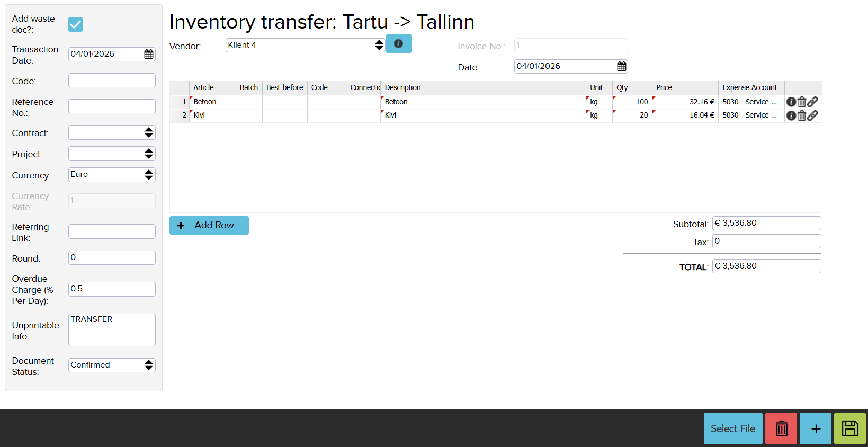Click the info icon in Kivi row

click(791, 115)
